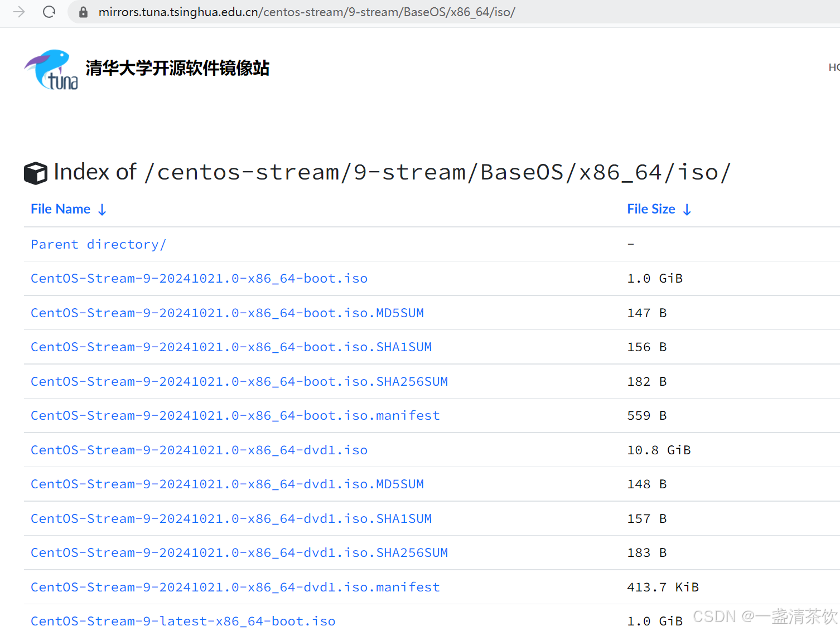The width and height of the screenshot is (840, 631).
Task: Open the boot.iso SHA256SUM checksum
Action: tap(239, 381)
